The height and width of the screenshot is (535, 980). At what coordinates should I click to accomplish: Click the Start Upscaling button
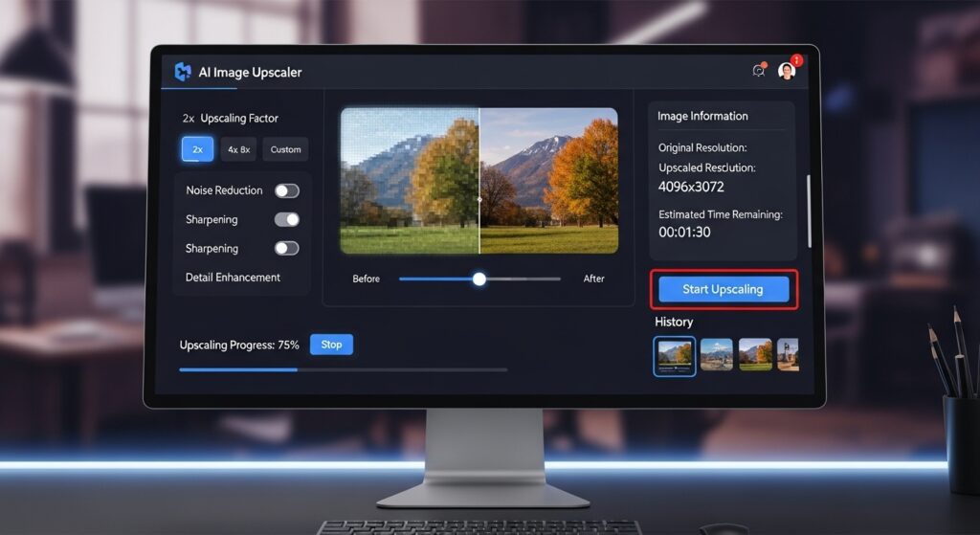tap(724, 289)
